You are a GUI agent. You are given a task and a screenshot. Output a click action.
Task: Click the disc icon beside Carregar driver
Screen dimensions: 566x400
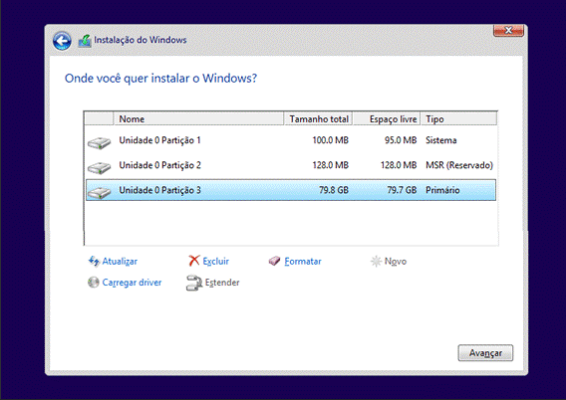[x=93, y=282]
